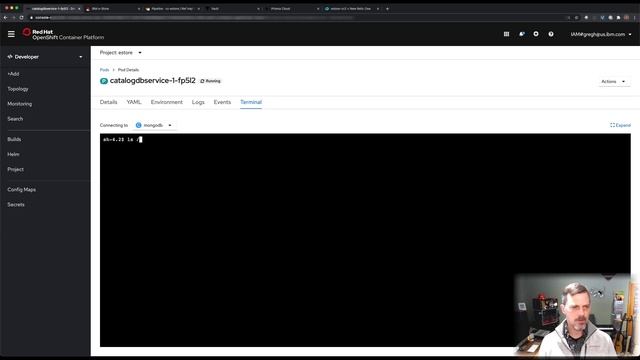This screenshot has height=360, width=640.
Task: Switch to the Environment tab
Action: tap(167, 102)
